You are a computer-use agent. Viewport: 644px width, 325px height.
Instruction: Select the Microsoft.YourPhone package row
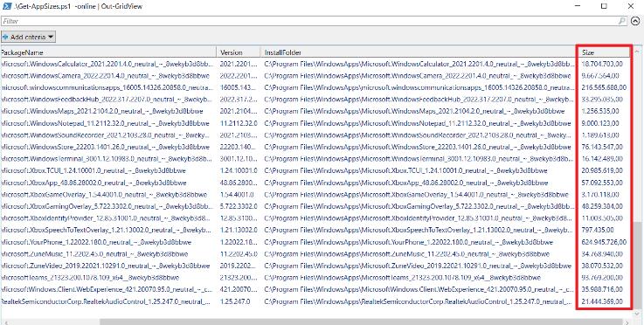click(316, 242)
